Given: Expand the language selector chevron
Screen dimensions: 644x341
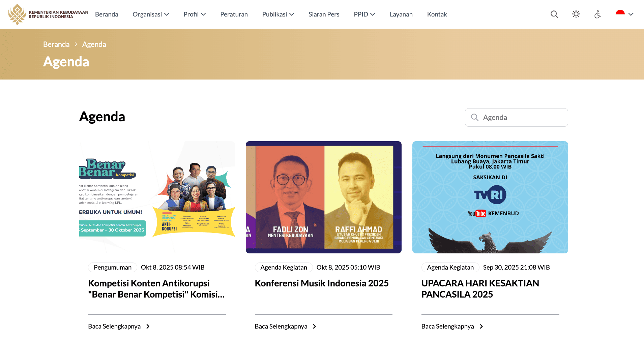Looking at the screenshot, I should coord(631,14).
